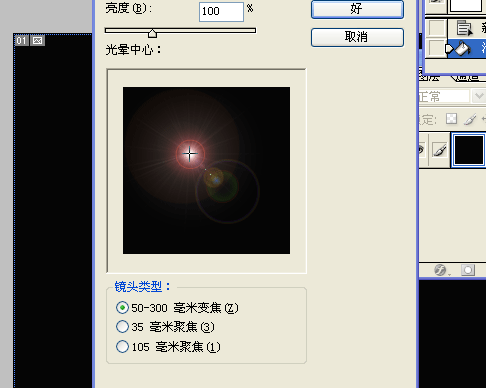Add a layer mask from panel bottom
Screen dimensions: 486x388
468,270
